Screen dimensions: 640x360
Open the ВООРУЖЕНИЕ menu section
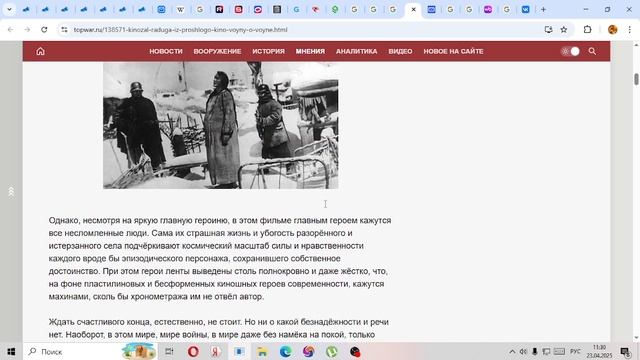(217, 51)
